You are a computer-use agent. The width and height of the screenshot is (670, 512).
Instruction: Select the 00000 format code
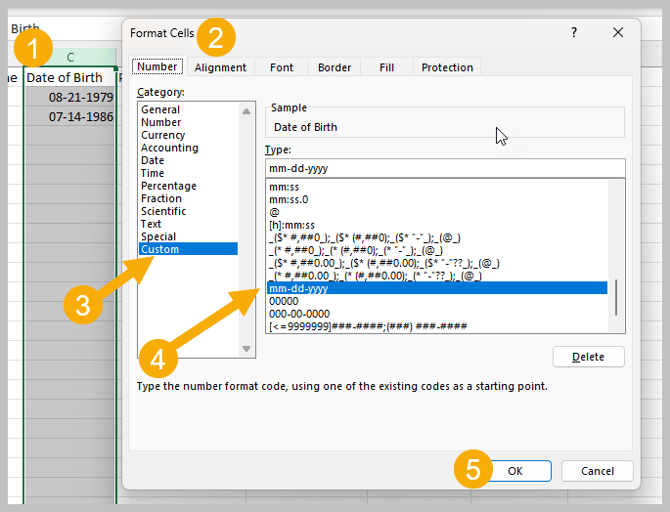[x=437, y=301]
